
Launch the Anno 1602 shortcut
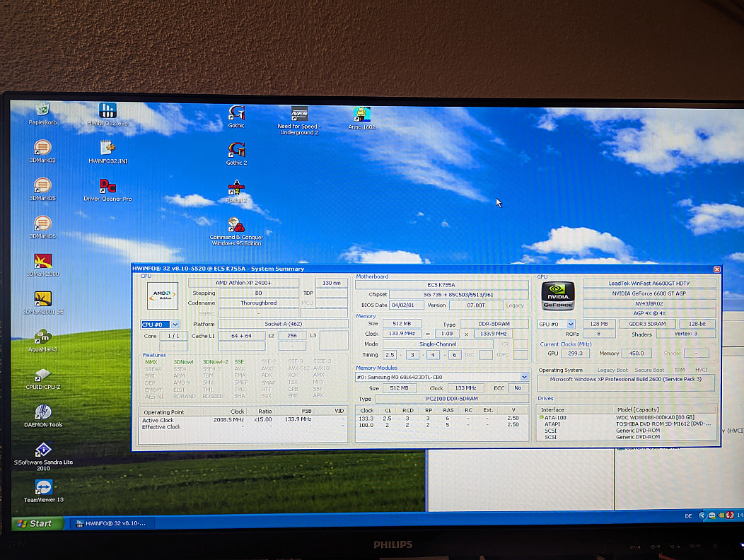coord(361,115)
